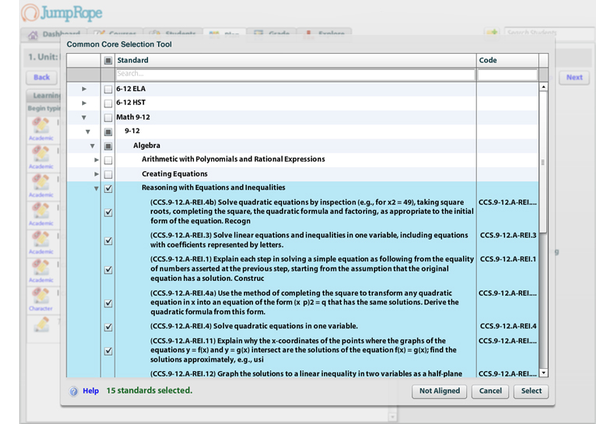Click the scrollbar up arrow
615x424 pixels.
(x=544, y=87)
